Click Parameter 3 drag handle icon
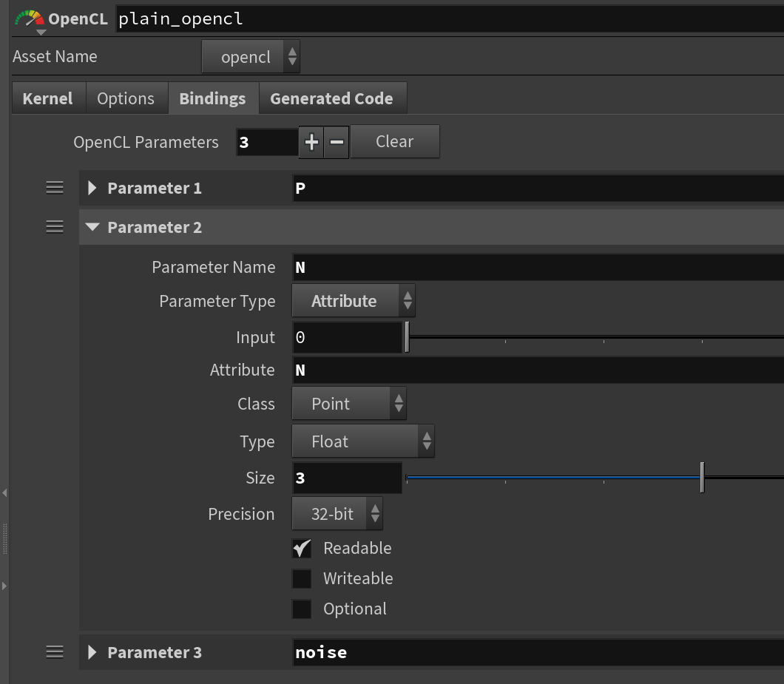The height and width of the screenshot is (684, 784). [55, 652]
